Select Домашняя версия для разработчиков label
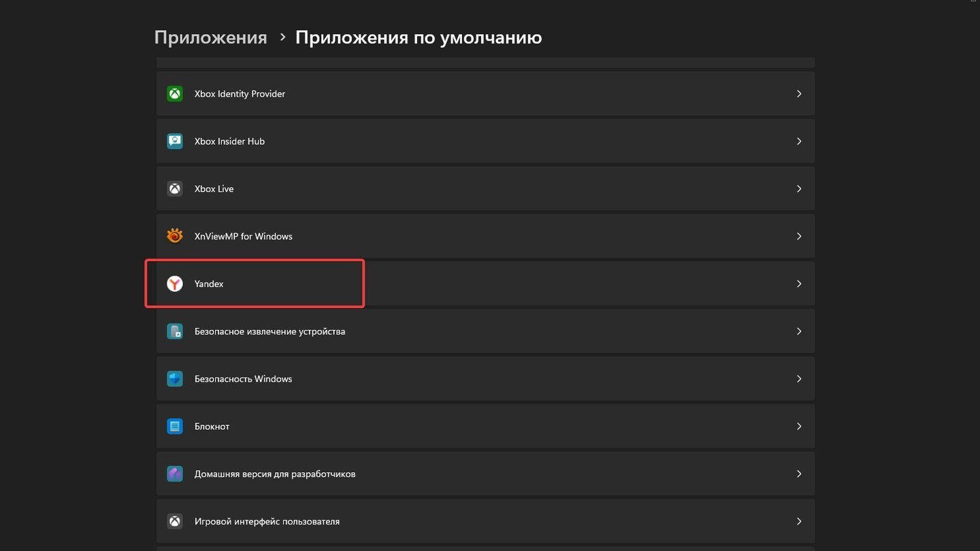Viewport: 980px width, 551px height. point(275,474)
